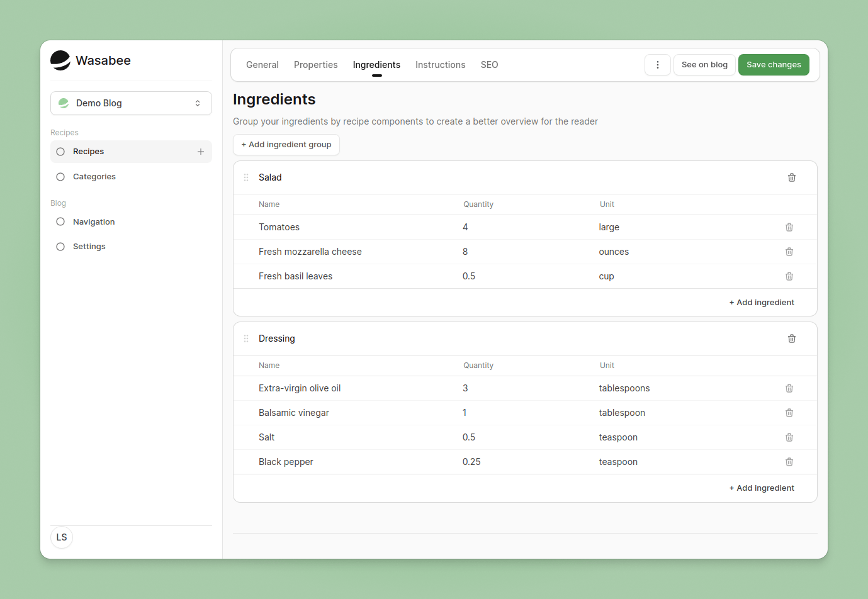Image resolution: width=868 pixels, height=599 pixels.
Task: Open the LS user avatar
Action: pos(62,537)
